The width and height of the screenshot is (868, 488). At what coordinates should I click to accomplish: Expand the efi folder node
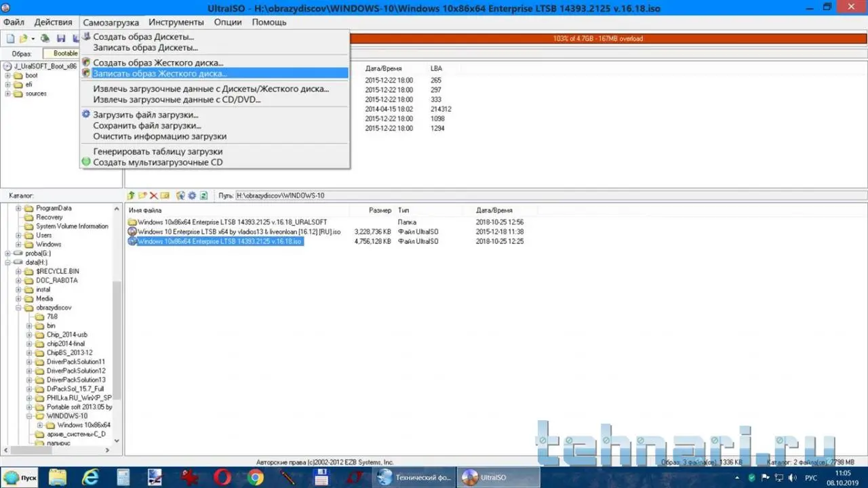tap(8, 85)
